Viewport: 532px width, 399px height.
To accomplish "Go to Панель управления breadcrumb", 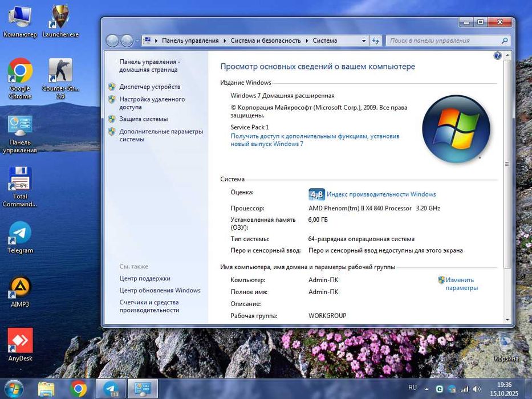I will 190,40.
